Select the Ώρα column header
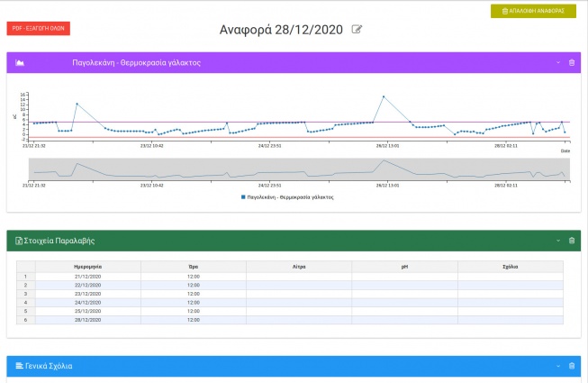 pyautogui.click(x=193, y=267)
